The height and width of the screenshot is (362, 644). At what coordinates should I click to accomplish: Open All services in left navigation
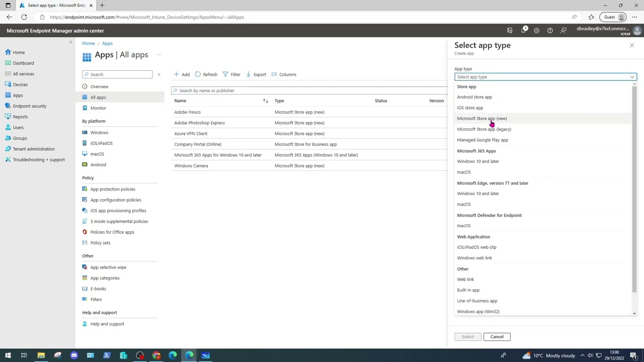[23, 74]
